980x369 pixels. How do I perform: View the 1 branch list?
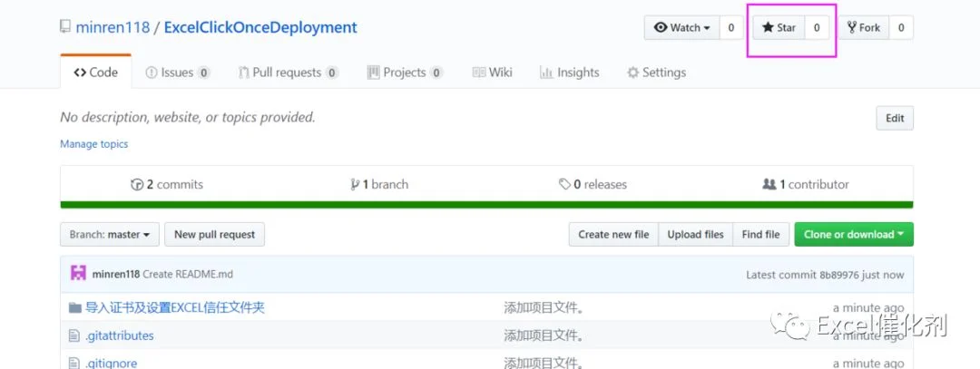pyautogui.click(x=379, y=184)
